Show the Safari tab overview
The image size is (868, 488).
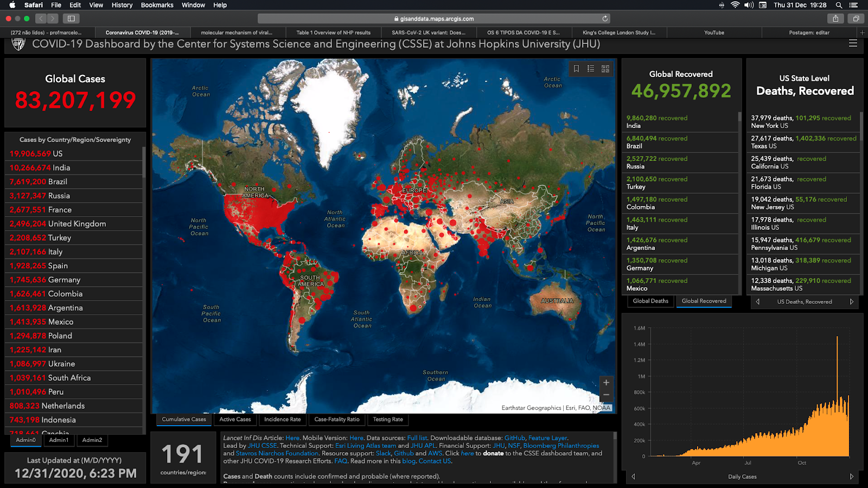(x=856, y=18)
